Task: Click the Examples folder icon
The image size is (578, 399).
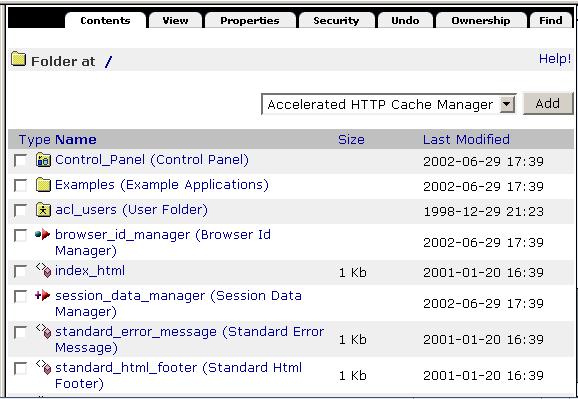Action: pyautogui.click(x=43, y=185)
